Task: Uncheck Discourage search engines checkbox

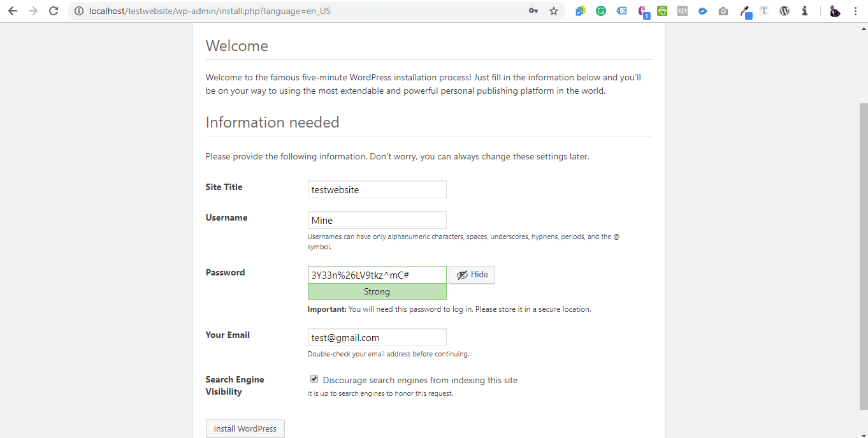Action: pos(314,379)
